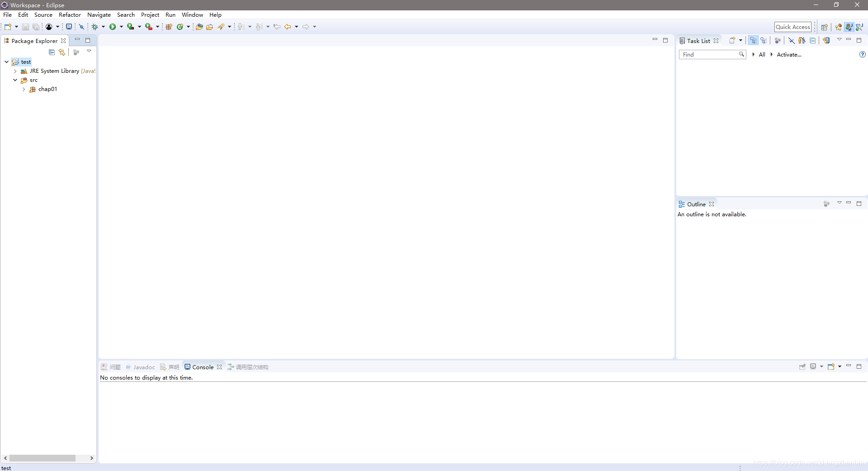Image resolution: width=868 pixels, height=471 pixels.
Task: Toggle Focus on Workweek in Task List
Action: coord(778,40)
